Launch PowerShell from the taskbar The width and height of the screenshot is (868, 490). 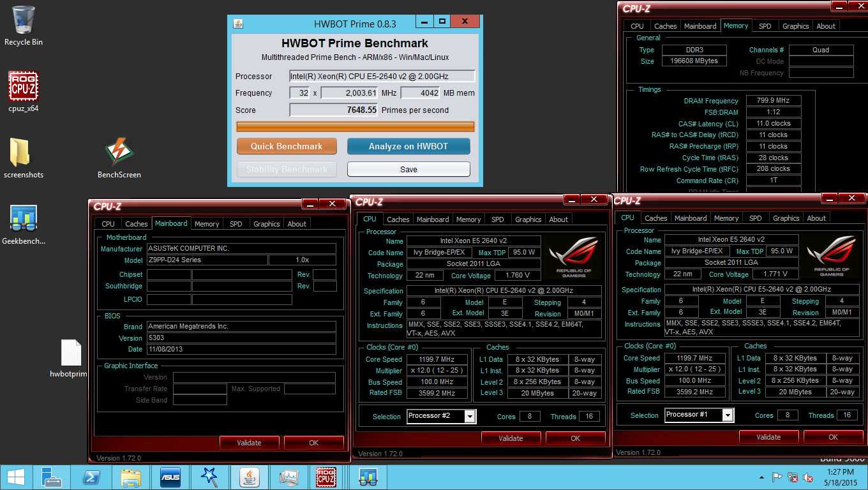tap(91, 477)
